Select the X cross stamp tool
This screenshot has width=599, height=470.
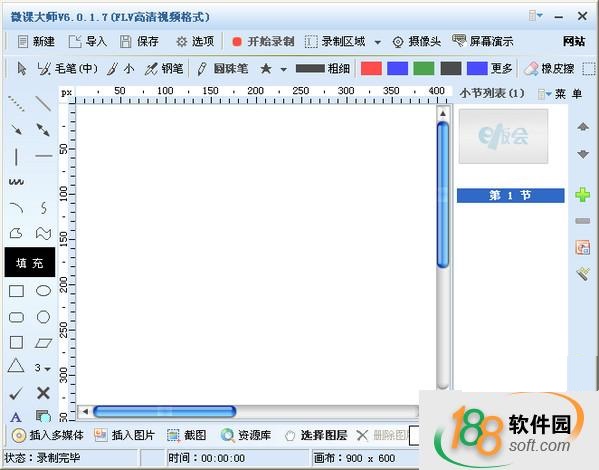point(43,393)
